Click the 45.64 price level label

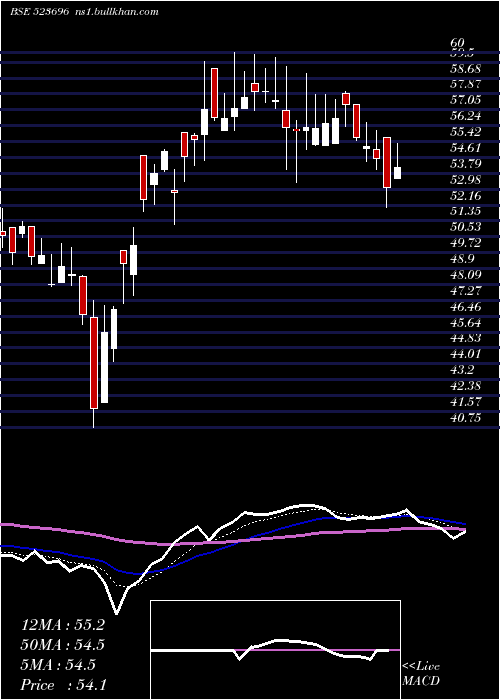point(466,322)
